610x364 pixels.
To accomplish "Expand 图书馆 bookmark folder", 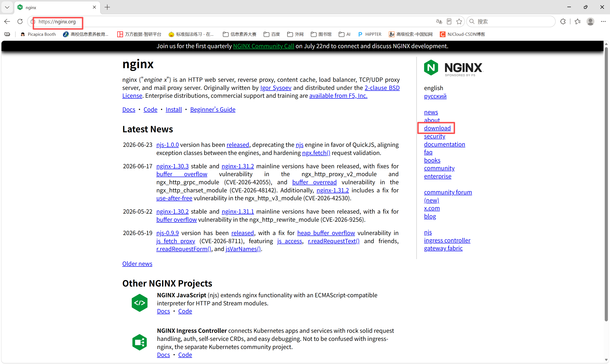I will (x=321, y=34).
